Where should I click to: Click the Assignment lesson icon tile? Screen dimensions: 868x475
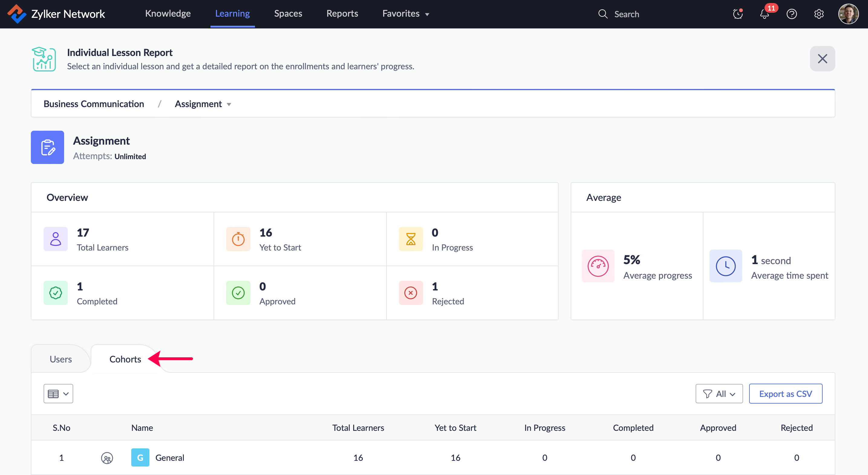coord(47,147)
